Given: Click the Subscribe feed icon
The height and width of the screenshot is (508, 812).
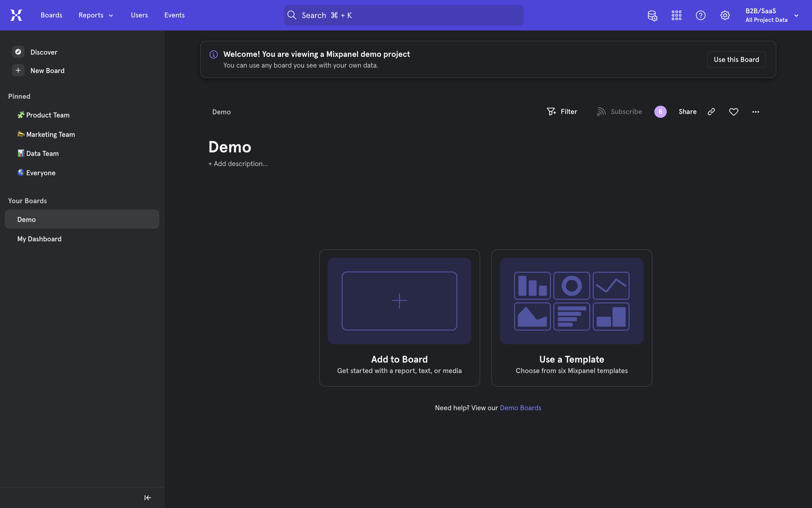Looking at the screenshot, I should point(601,111).
